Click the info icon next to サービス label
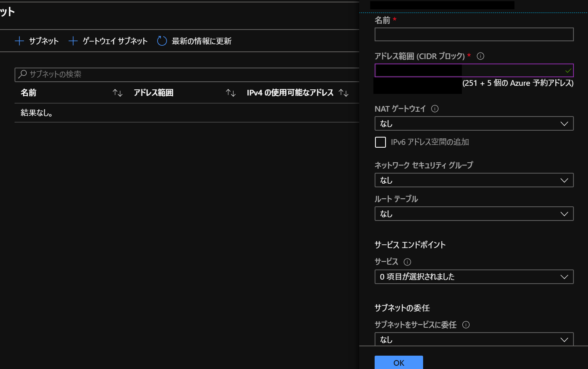Image resolution: width=588 pixels, height=369 pixels. (x=407, y=262)
